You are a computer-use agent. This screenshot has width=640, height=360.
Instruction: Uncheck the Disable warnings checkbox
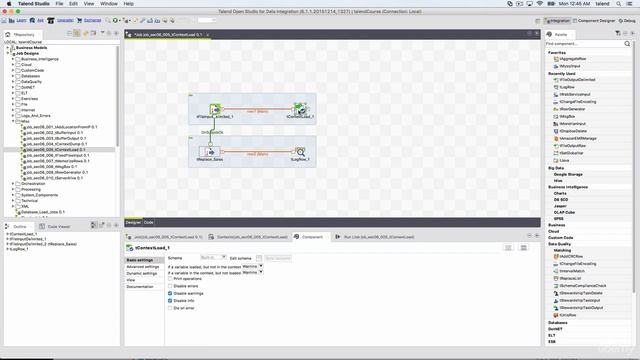(170, 293)
